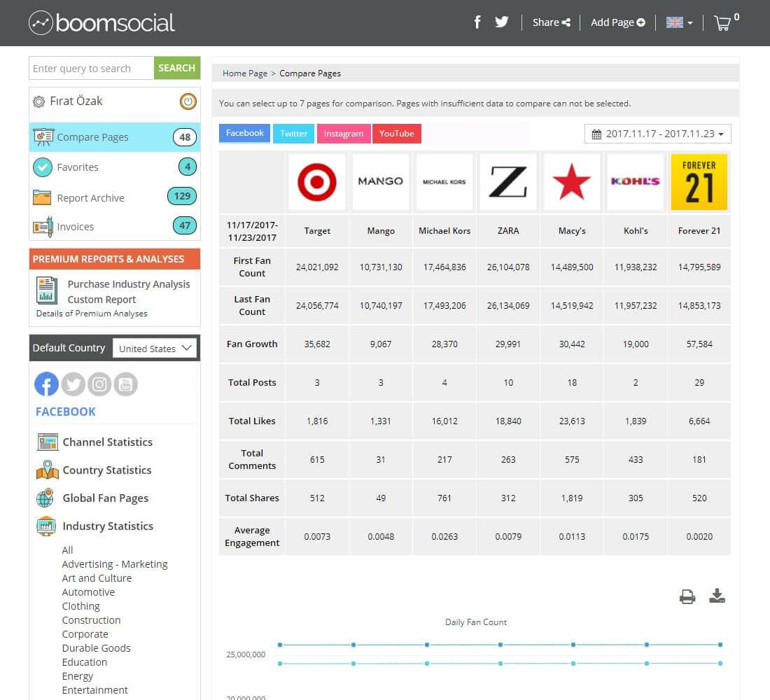Click the ZARA logo thumbnail
The image size is (770, 700).
(508, 182)
